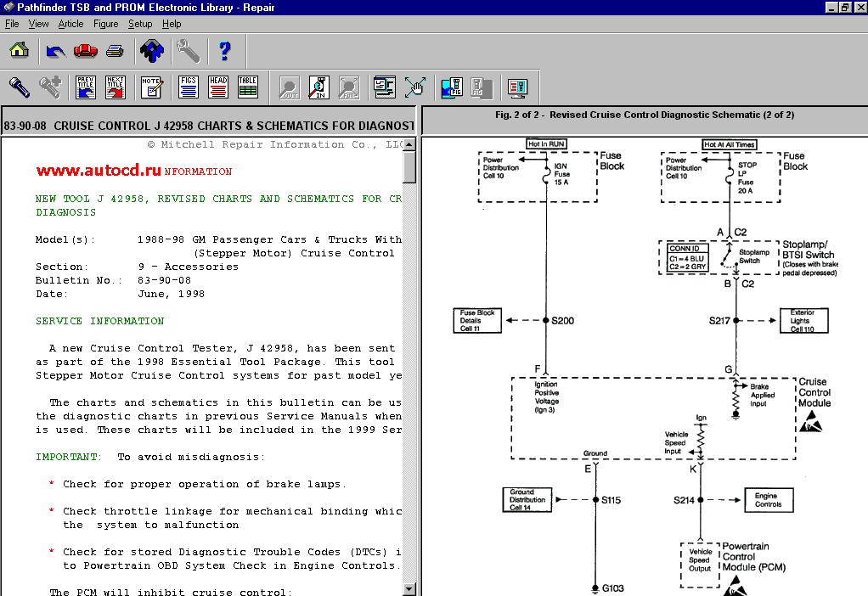Click the grayed wrench tool icon
Viewport: 868px width, 596px height.
tap(189, 51)
